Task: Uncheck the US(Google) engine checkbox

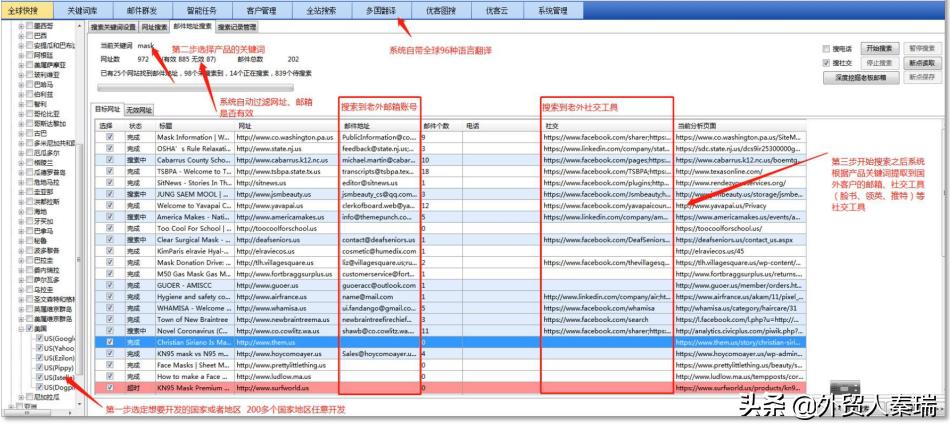Action: pos(39,338)
